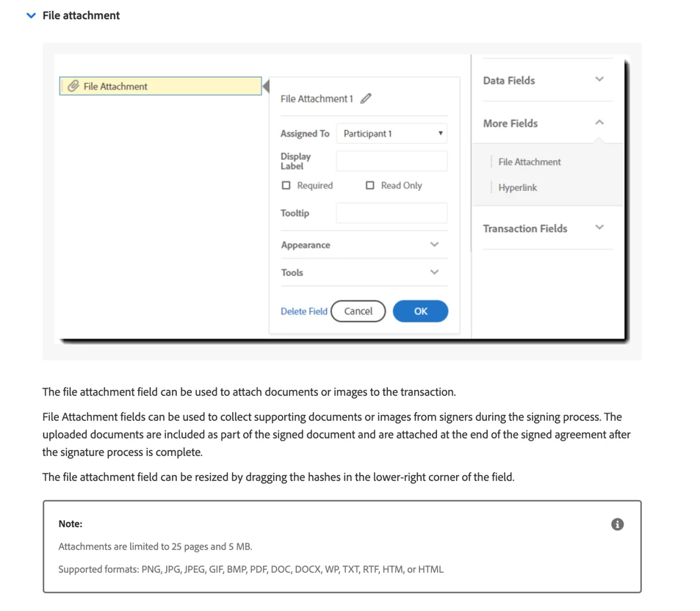Select the Hyperlink field under More Fields
The width and height of the screenshot is (700, 611).
[x=518, y=187]
